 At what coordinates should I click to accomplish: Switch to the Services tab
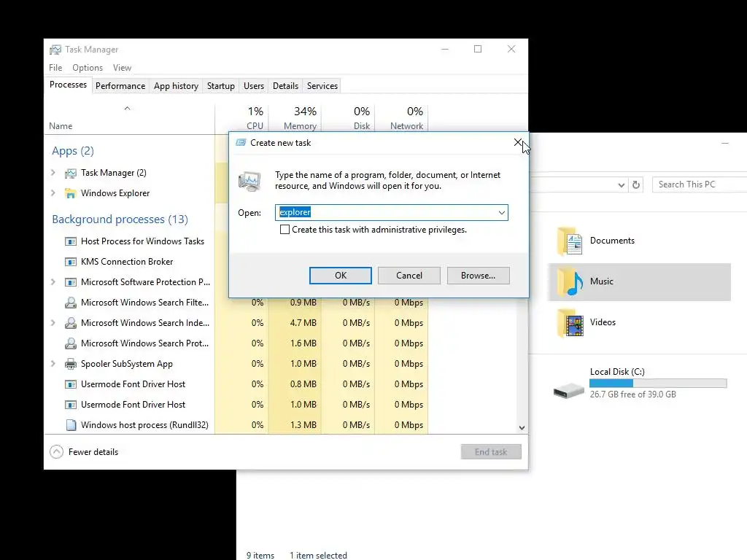[x=322, y=86]
